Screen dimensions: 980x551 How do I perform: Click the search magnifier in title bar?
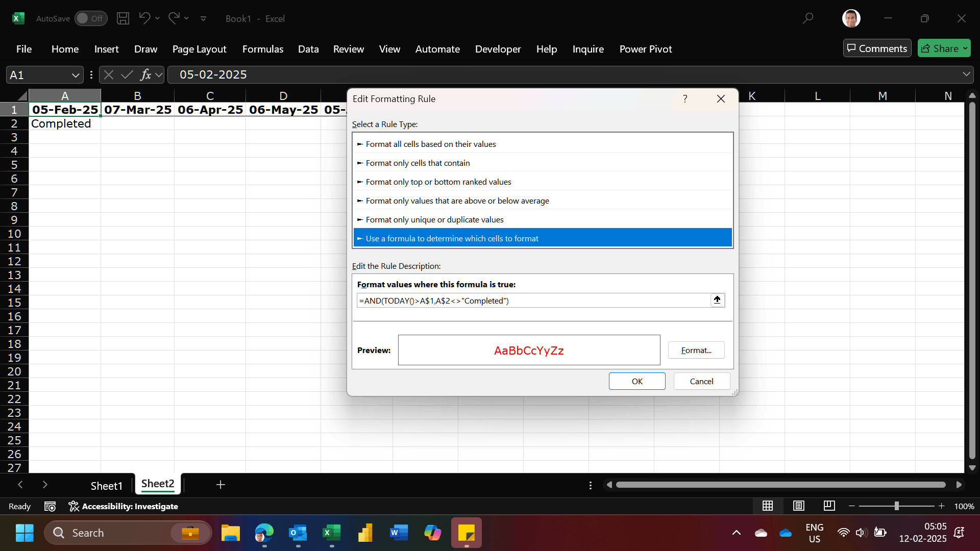[808, 18]
